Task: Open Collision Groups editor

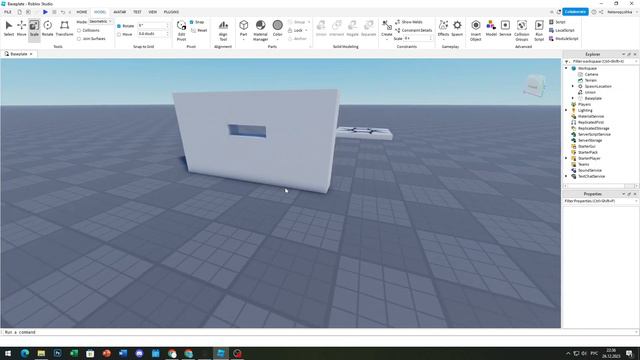Action: tap(522, 30)
